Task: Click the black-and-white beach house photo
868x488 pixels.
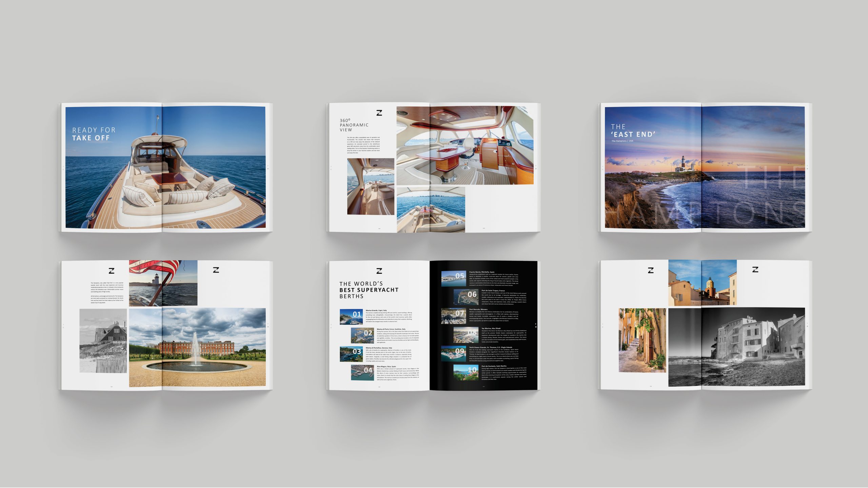Action: [103, 341]
